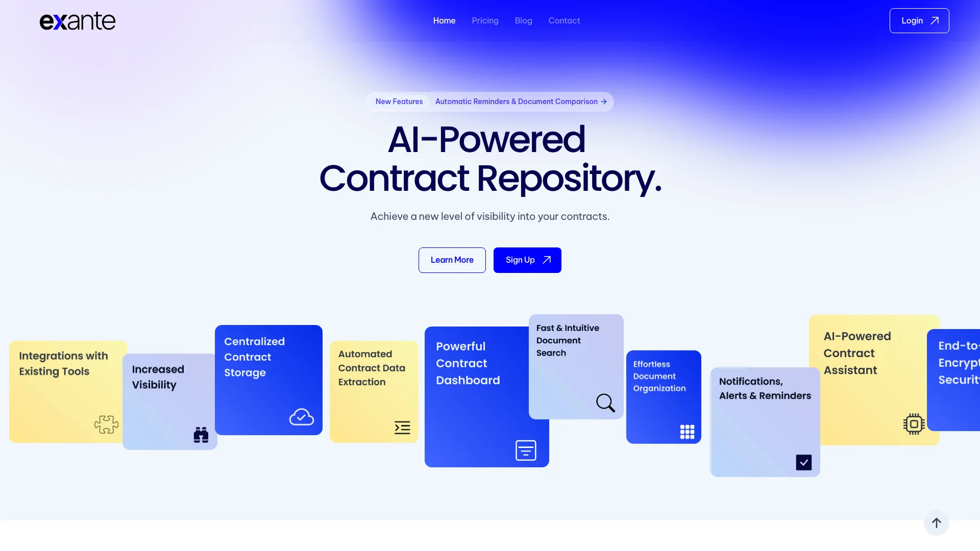Select the Blog navigation tab
The width and height of the screenshot is (980, 551).
(523, 20)
